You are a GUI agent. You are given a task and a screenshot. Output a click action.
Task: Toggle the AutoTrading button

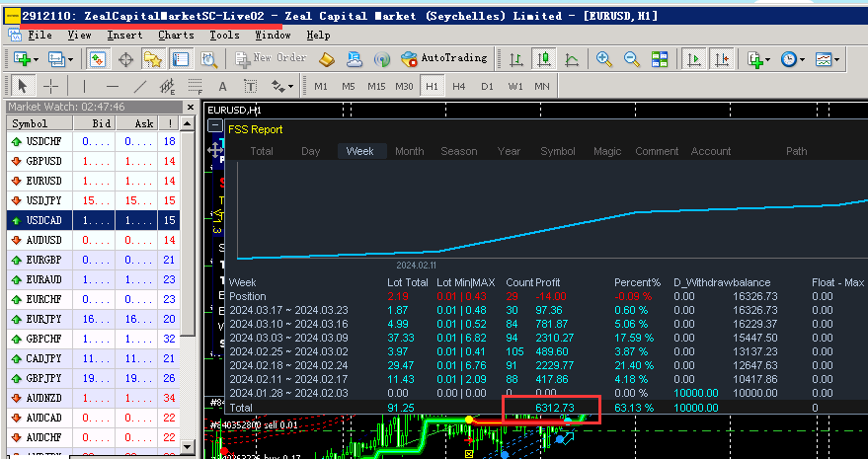(x=444, y=58)
